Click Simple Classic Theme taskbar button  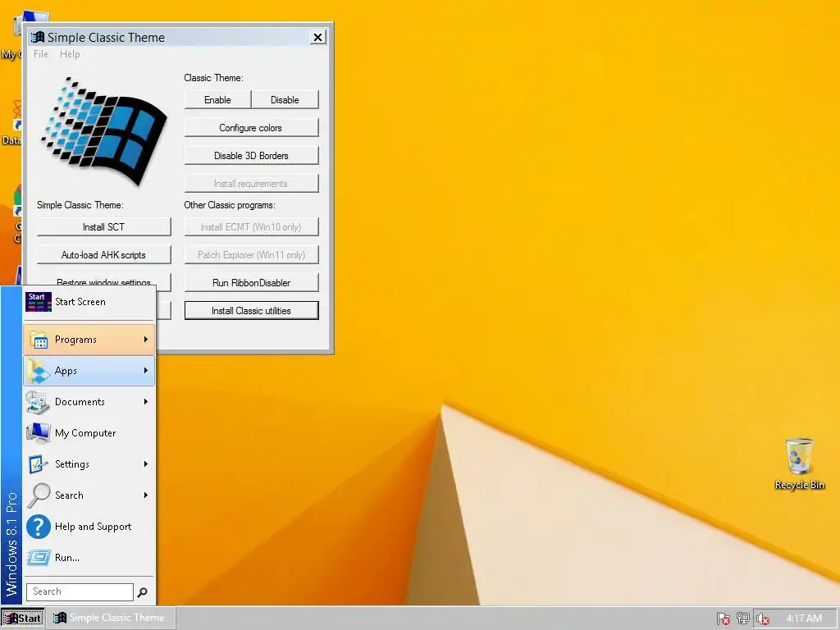point(111,619)
